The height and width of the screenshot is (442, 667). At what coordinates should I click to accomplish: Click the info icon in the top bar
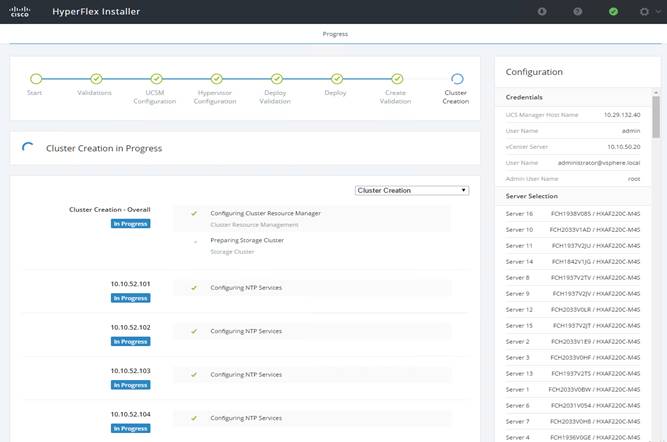click(x=542, y=11)
